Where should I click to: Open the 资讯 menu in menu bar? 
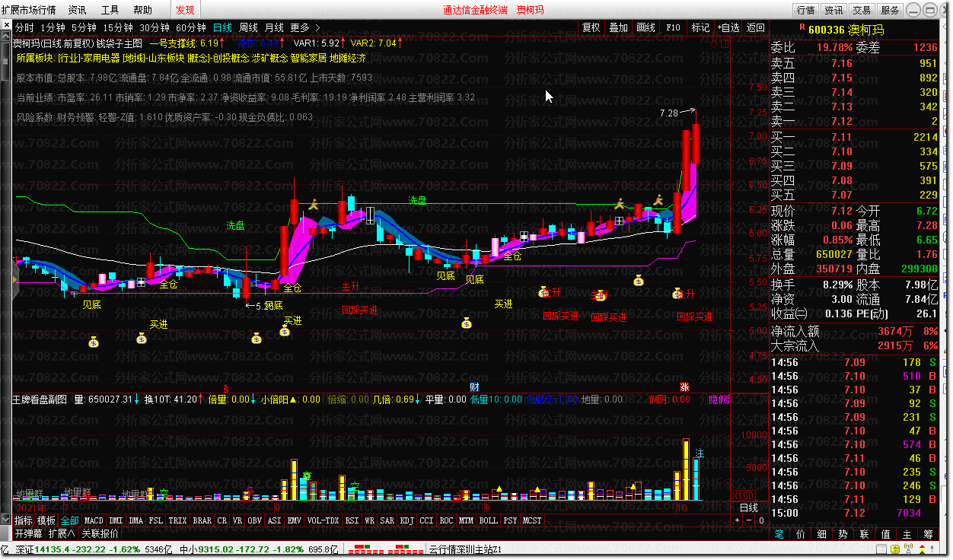(77, 10)
